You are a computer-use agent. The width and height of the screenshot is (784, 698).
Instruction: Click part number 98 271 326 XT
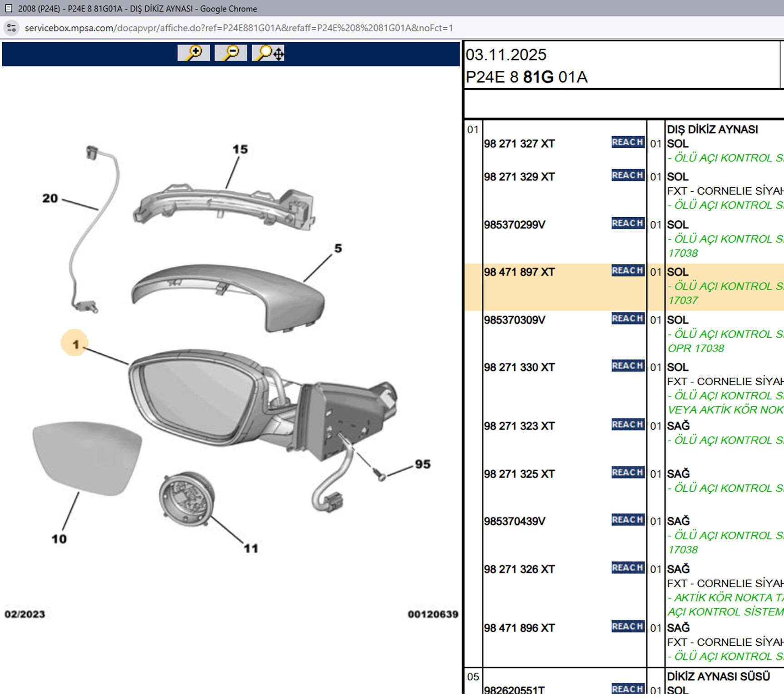(519, 569)
